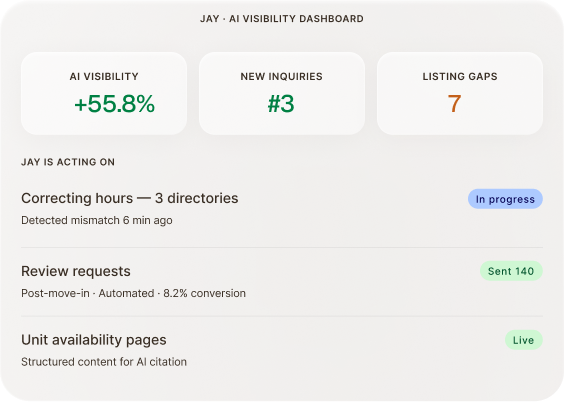The width and height of the screenshot is (564, 402).
Task: Click the 'Live' status badge
Action: (x=523, y=340)
